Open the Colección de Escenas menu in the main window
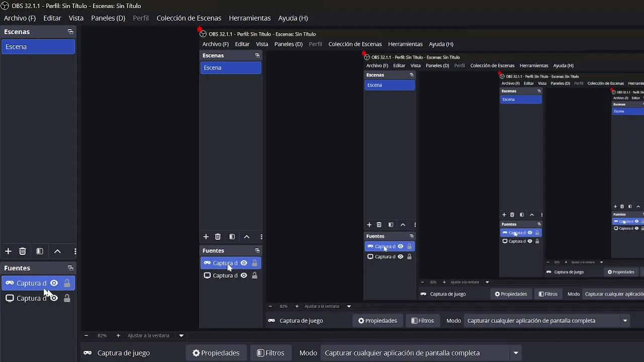 click(189, 18)
